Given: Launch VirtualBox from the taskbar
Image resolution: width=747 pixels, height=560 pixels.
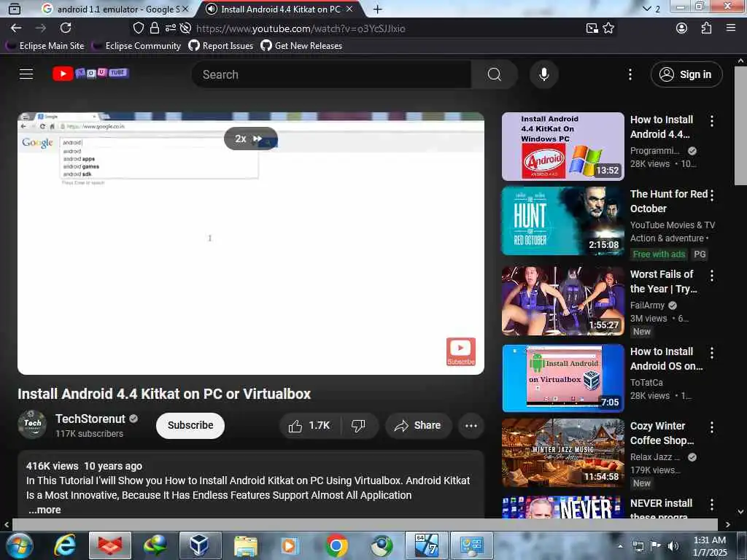Looking at the screenshot, I should click(200, 545).
